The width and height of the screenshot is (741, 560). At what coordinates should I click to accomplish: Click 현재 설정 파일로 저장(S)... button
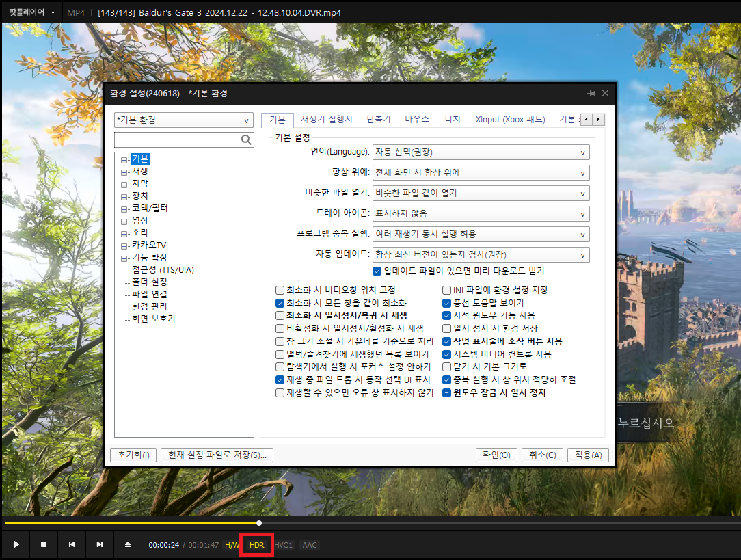[217, 455]
